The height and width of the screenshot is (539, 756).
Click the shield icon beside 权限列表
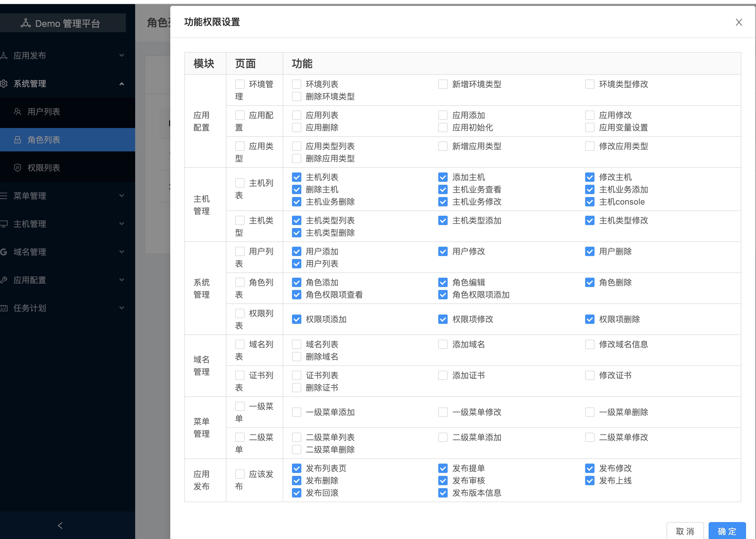click(18, 168)
